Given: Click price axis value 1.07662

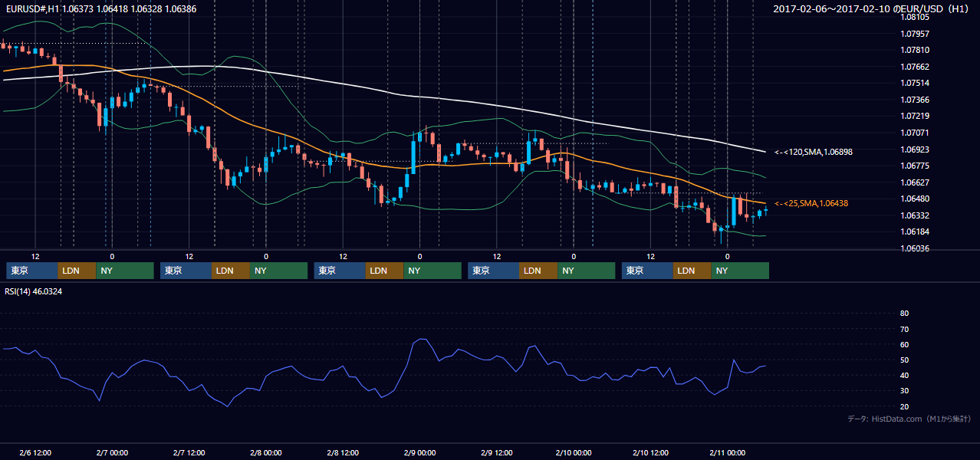Looking at the screenshot, I should click(915, 67).
